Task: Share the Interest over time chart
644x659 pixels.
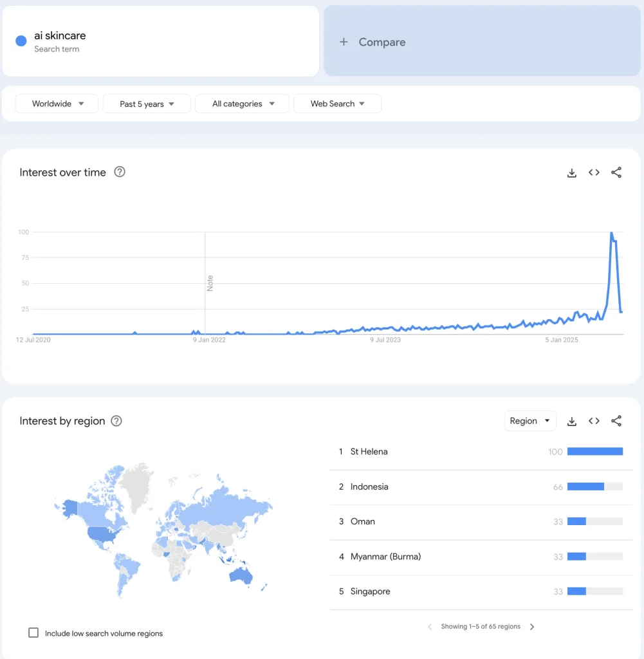Action: pyautogui.click(x=616, y=172)
